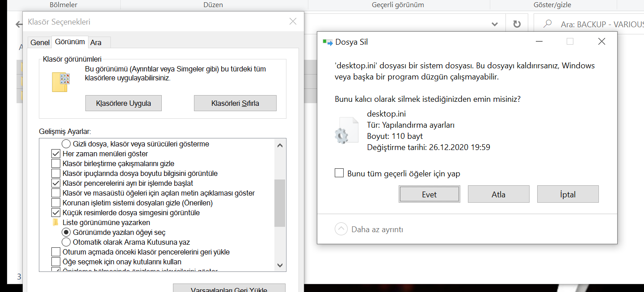The image size is (644, 292).
Task: Select 'Görünümde yazılan öğeyi seç' radio
Action: pyautogui.click(x=66, y=232)
